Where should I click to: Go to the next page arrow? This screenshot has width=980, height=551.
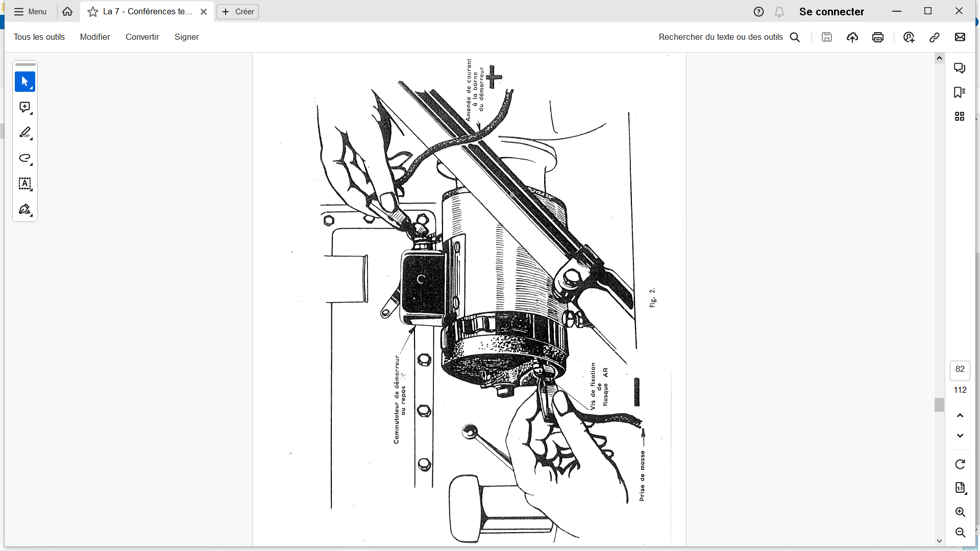pos(960,436)
